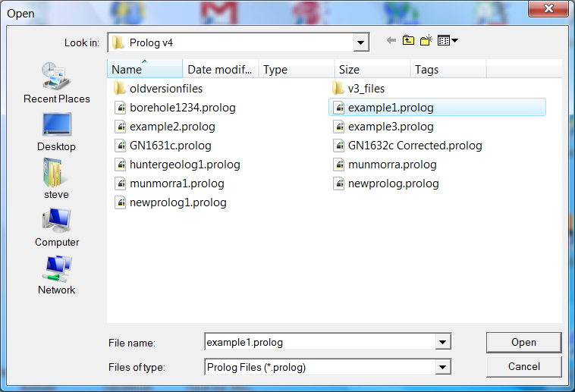Open the View menu icon
This screenshot has height=392, width=575.
448,41
